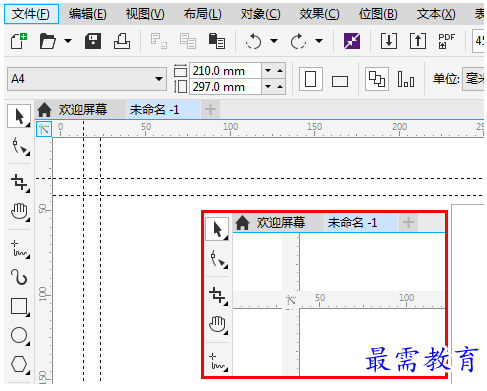
Task: Click the Redo arrow icon
Action: coord(298,41)
